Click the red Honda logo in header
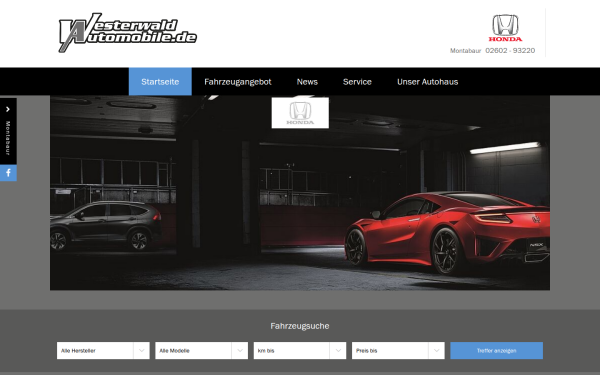The image size is (600, 375). 505,28
